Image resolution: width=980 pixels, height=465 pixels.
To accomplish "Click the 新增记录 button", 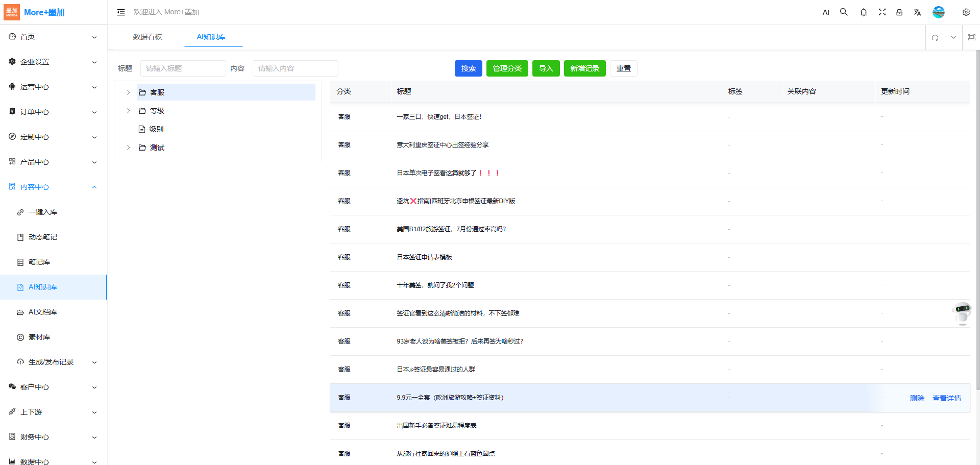I will point(584,68).
